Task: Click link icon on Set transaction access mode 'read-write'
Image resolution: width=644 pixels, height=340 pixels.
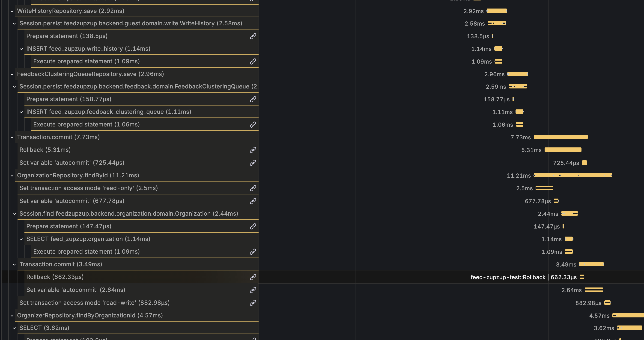Action: pos(253,303)
